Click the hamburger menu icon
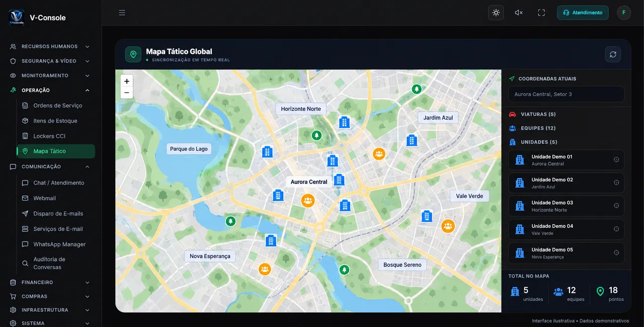Screen dimensions: 644x327 (x=122, y=13)
